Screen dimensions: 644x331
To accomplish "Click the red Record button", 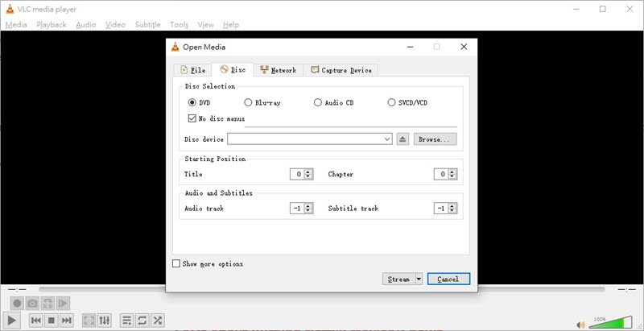I will pos(17,304).
